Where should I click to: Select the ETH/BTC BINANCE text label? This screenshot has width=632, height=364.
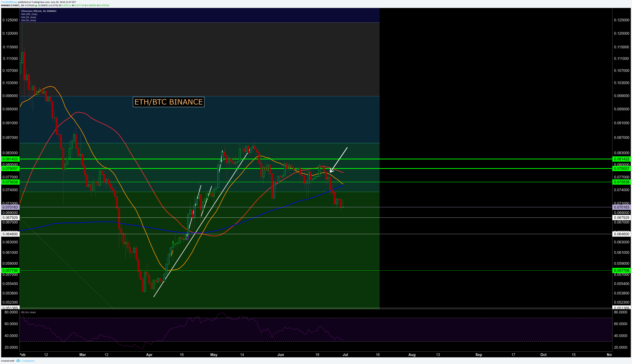pos(168,102)
